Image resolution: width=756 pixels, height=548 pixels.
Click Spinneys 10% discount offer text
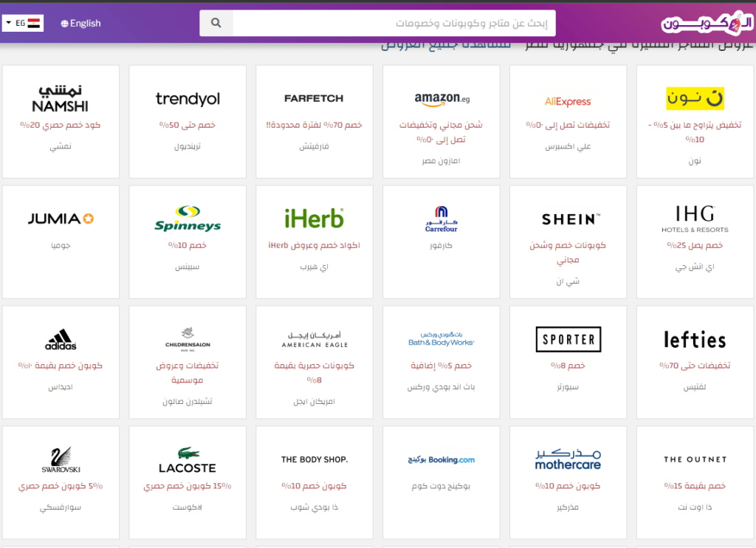click(188, 245)
